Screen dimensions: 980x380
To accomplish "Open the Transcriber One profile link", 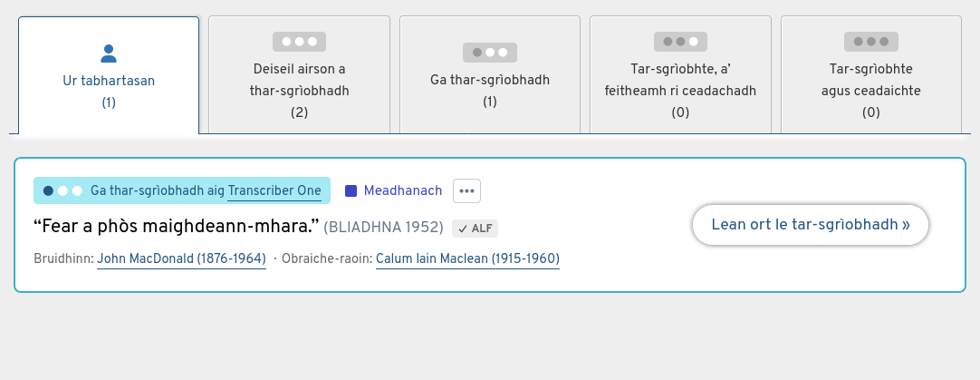I will [274, 190].
